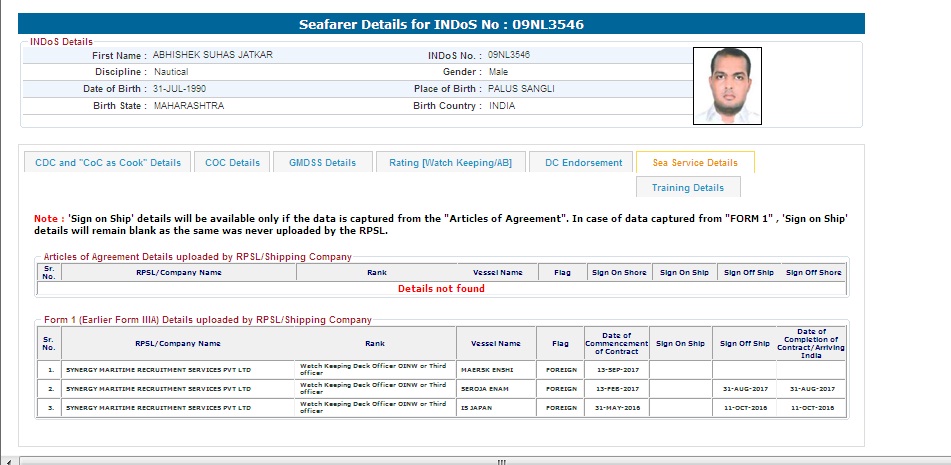Image resolution: width=951 pixels, height=465 pixels.
Task: Switch to the COC Details tab
Action: coord(232,163)
